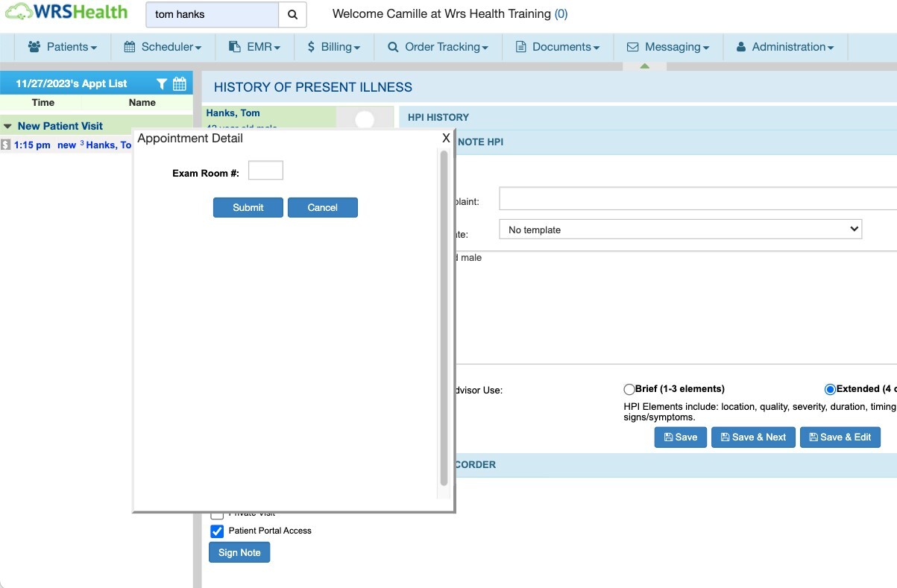Screen dimensions: 897x588
Task: Select the Brief (1-3 elements) radio button
Action: point(629,389)
